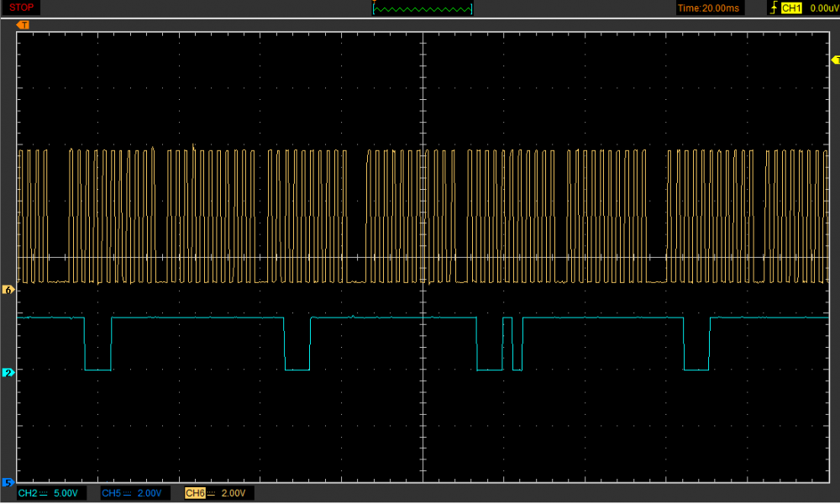Select the blue channel 5 ground marker
The width and height of the screenshot is (840, 504).
[9, 483]
